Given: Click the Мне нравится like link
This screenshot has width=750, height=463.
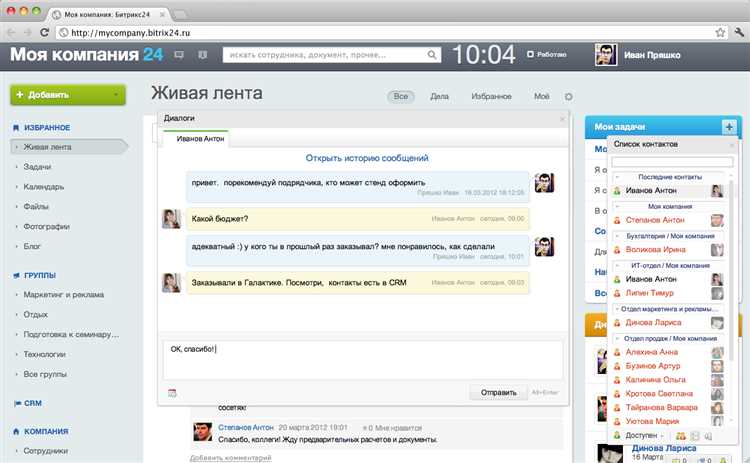Looking at the screenshot, I should tap(398, 428).
